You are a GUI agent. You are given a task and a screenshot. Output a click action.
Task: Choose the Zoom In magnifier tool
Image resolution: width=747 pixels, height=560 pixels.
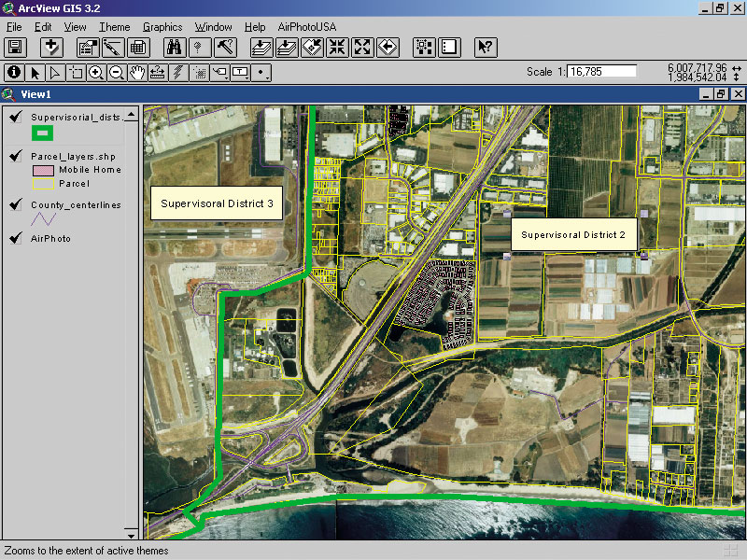tap(96, 73)
